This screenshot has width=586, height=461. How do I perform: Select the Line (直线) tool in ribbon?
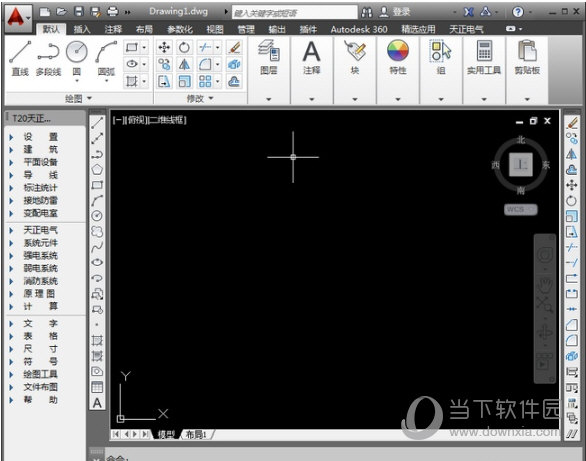(x=20, y=58)
